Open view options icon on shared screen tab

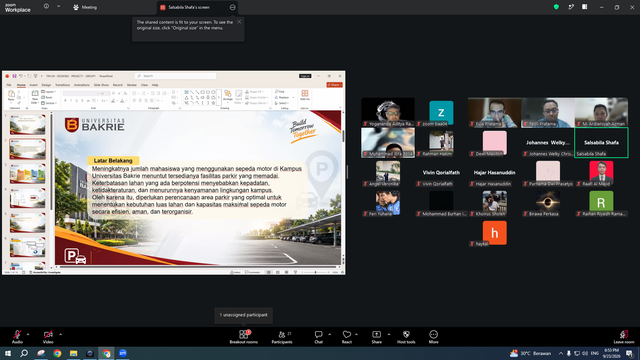click(x=232, y=7)
